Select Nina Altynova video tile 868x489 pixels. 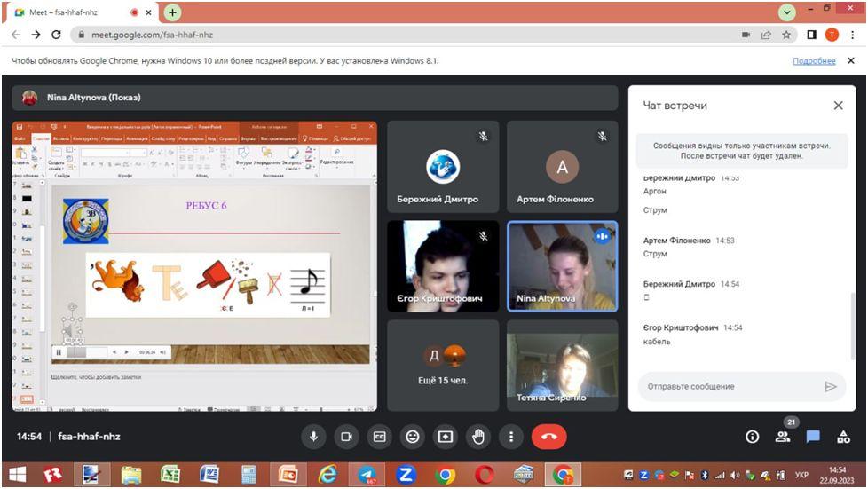coord(562,266)
